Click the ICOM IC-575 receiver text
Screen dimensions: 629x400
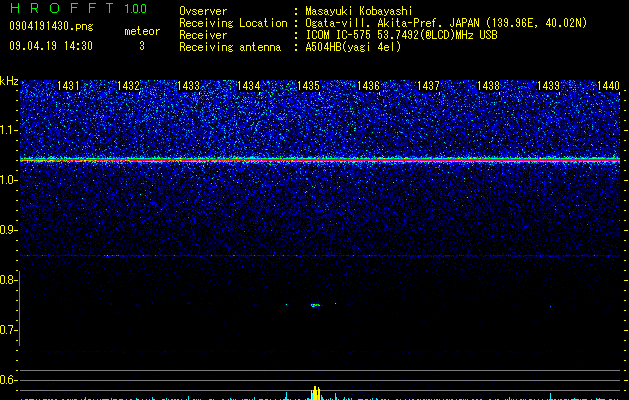coord(401,35)
